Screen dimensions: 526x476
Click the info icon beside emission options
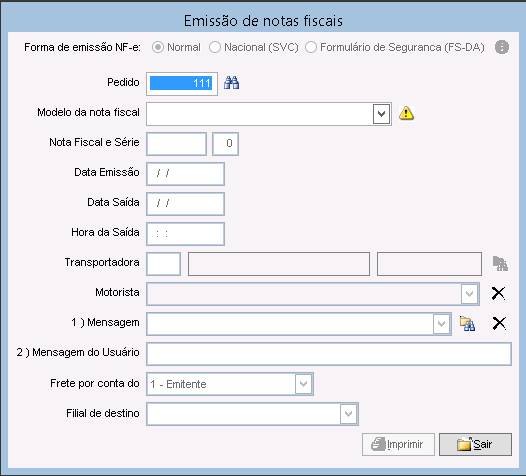pos(502,47)
